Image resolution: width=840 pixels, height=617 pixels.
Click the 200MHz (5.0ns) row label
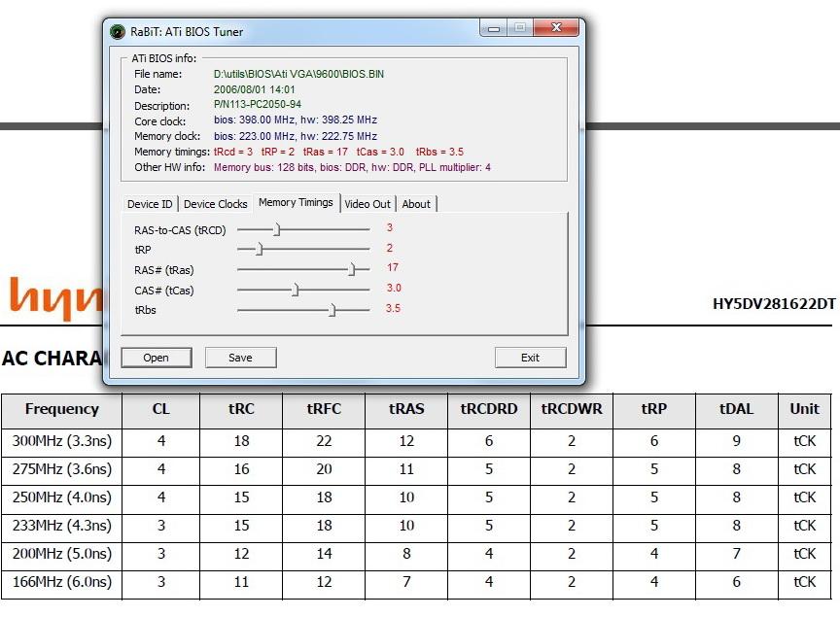pyautogui.click(x=62, y=554)
